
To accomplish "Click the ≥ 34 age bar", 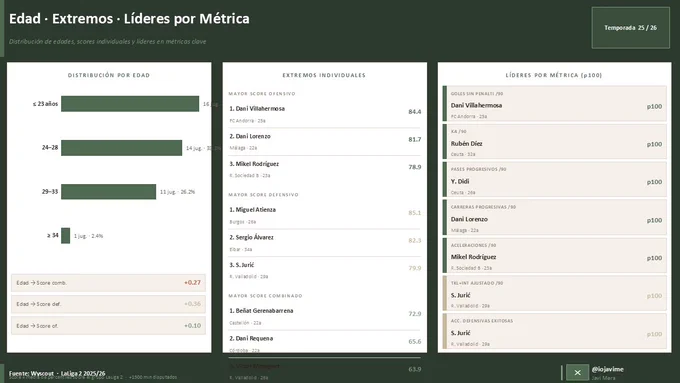I will [x=65, y=236].
